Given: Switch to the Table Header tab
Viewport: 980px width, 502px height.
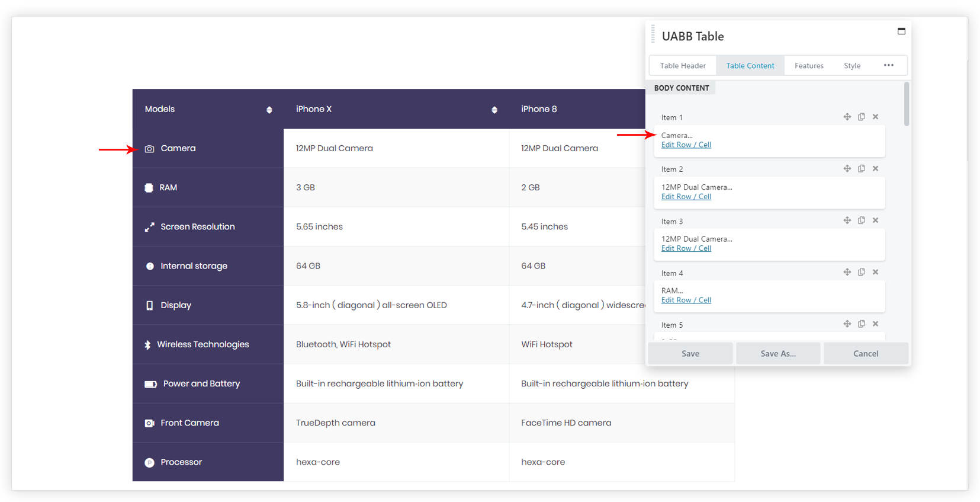Looking at the screenshot, I should click(x=683, y=66).
